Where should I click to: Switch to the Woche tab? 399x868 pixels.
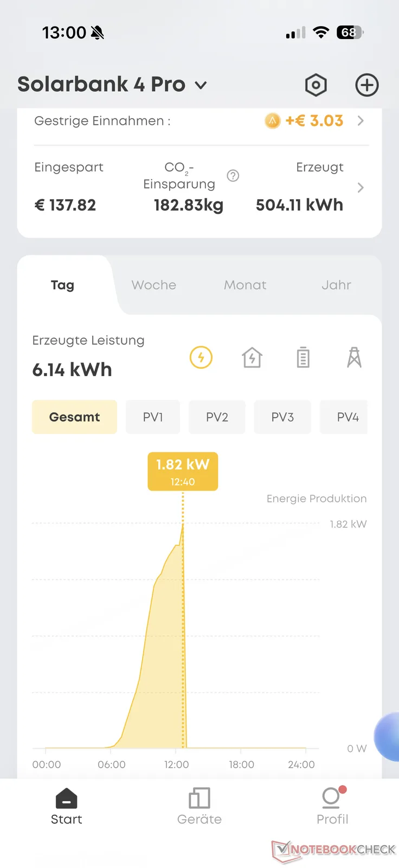coord(154,285)
